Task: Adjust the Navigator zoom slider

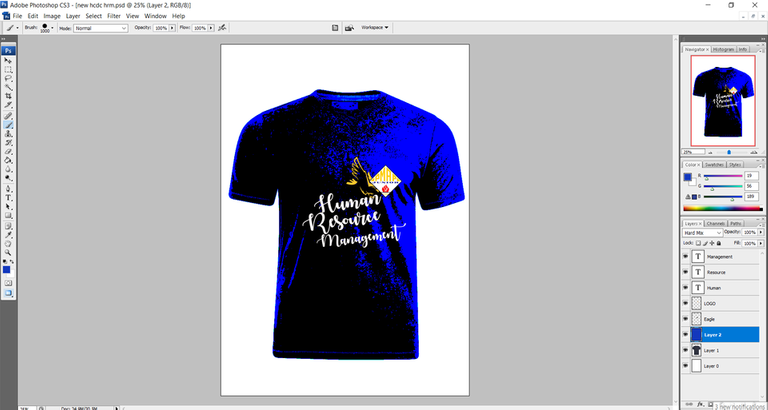Action: pyautogui.click(x=729, y=152)
